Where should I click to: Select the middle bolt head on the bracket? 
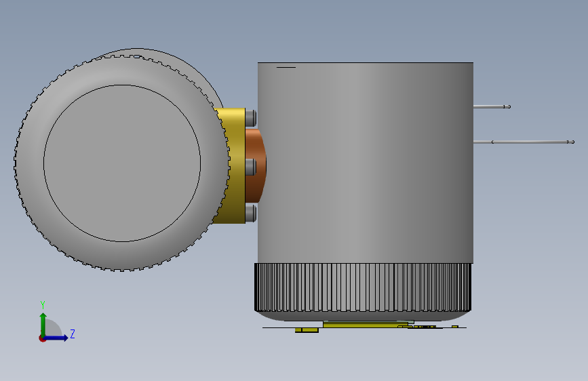coord(251,167)
